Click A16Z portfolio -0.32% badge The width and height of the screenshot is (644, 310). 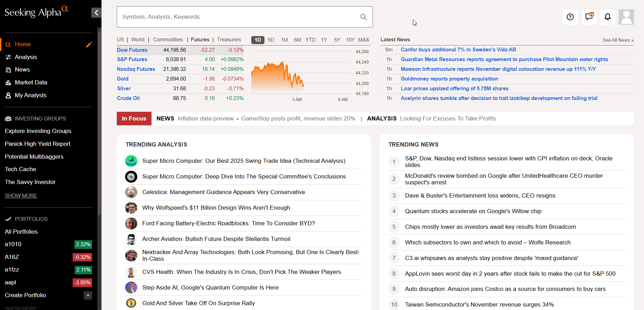point(82,257)
